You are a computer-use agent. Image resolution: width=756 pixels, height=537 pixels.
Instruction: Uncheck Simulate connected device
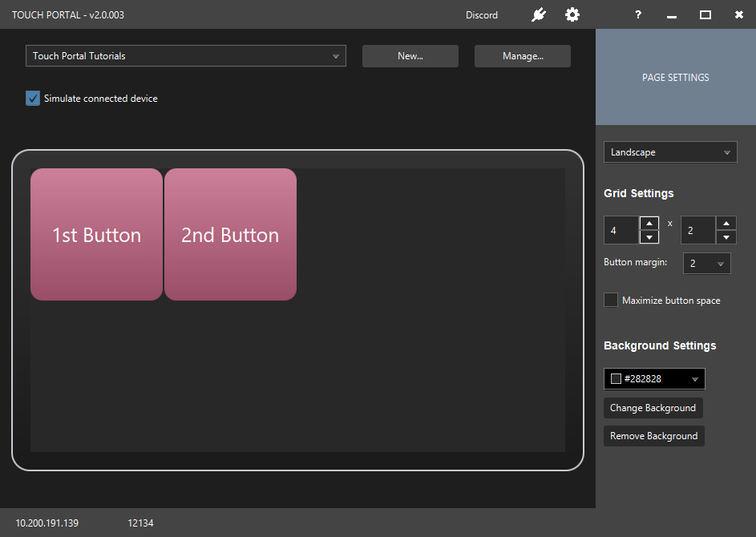pos(33,99)
